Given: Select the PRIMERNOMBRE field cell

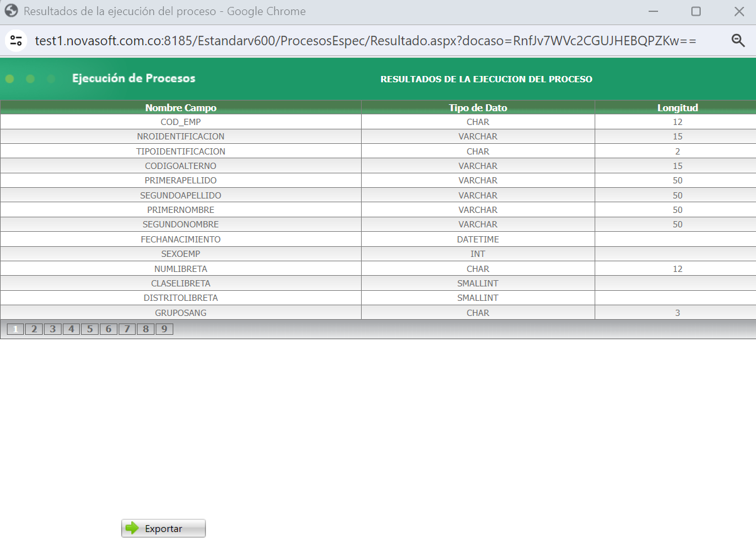Looking at the screenshot, I should (x=181, y=210).
